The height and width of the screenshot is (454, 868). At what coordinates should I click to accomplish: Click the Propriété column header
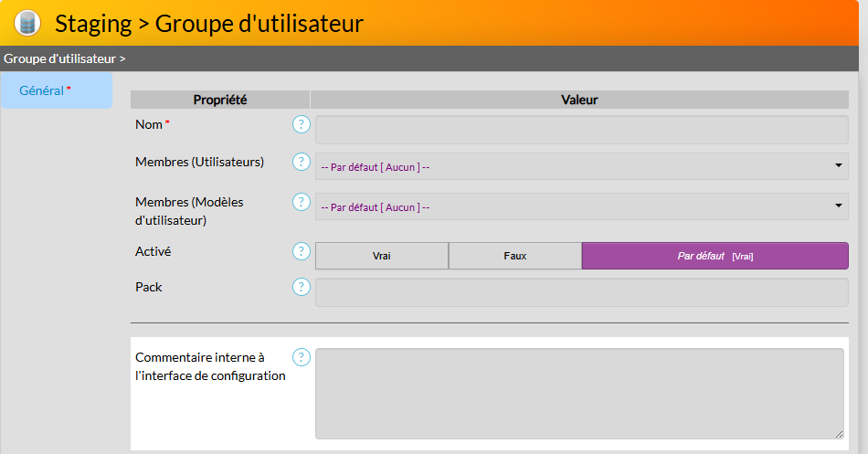(220, 100)
